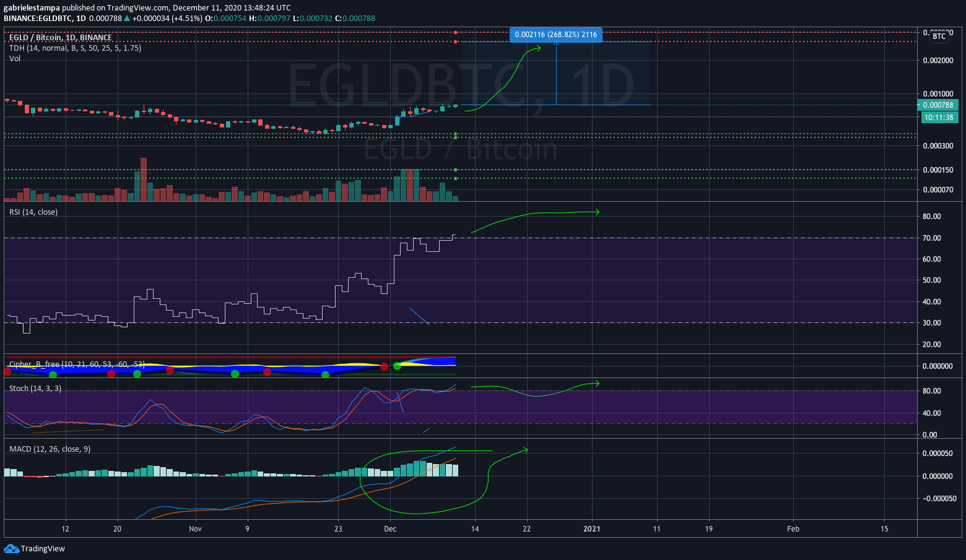The image size is (966, 560).
Task: Click the RSI (14, close) pane label
Action: [x=33, y=212]
